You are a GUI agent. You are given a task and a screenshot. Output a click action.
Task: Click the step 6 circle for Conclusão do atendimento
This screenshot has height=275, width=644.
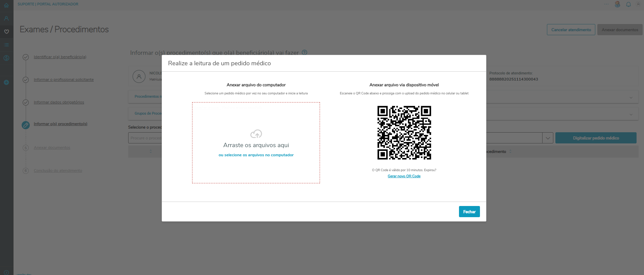26,170
